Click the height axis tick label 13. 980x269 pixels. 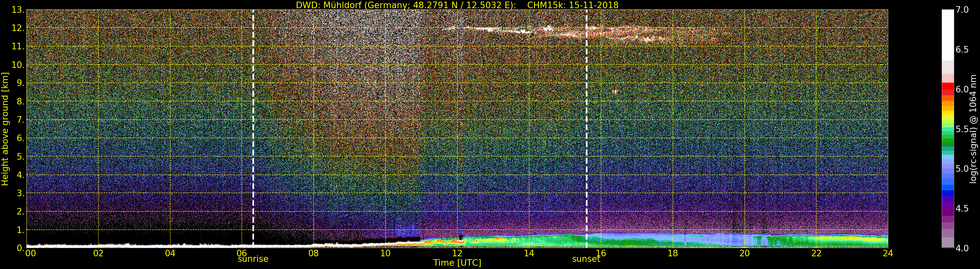[18, 10]
